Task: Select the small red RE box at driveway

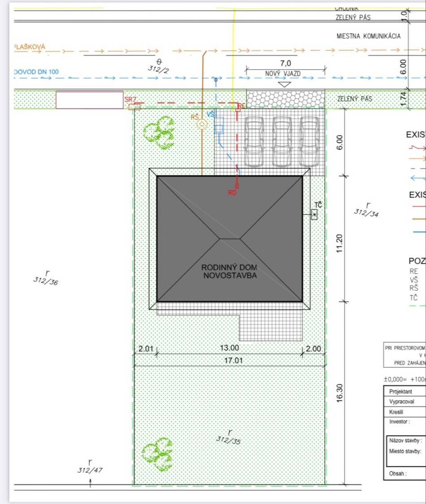Action: pos(238,109)
